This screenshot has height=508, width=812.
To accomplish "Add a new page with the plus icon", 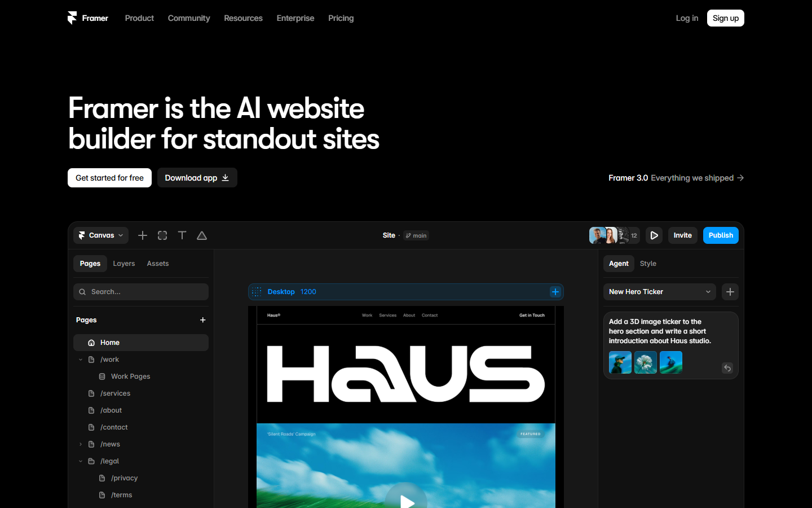I will pyautogui.click(x=203, y=320).
